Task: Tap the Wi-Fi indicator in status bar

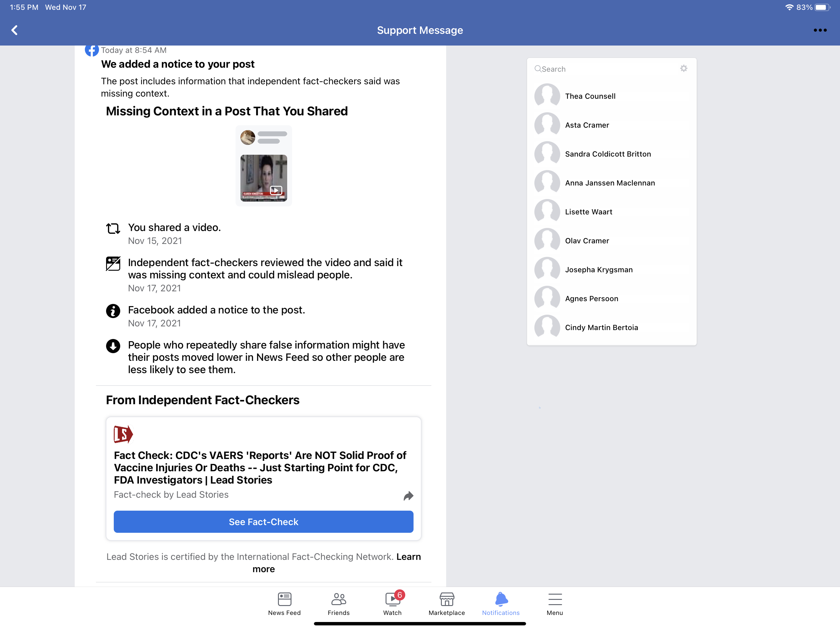Action: point(789,7)
